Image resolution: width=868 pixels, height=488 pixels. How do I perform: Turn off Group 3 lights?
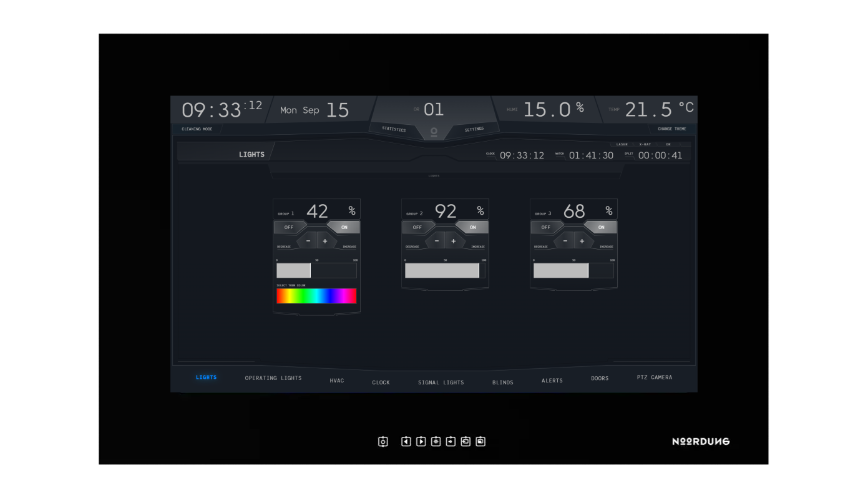coord(546,227)
